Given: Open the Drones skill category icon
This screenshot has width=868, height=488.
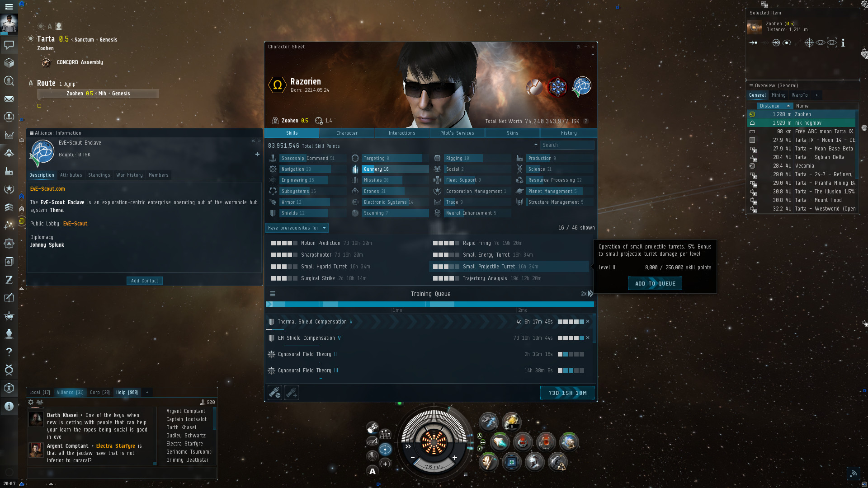Looking at the screenshot, I should click(356, 191).
